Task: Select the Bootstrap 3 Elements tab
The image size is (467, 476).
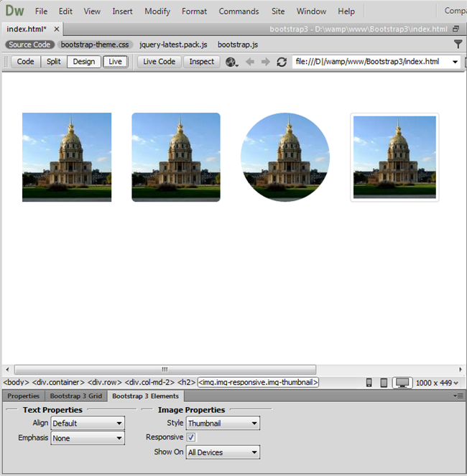Action: point(146,396)
